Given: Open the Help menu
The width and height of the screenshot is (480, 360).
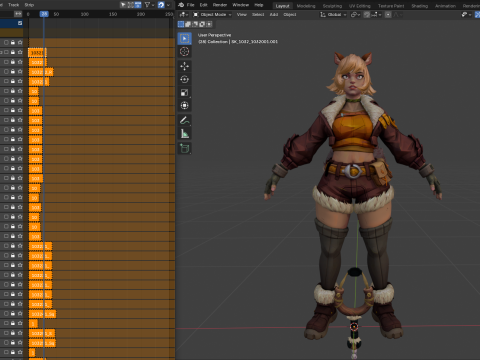Looking at the screenshot, I should (x=259, y=5).
